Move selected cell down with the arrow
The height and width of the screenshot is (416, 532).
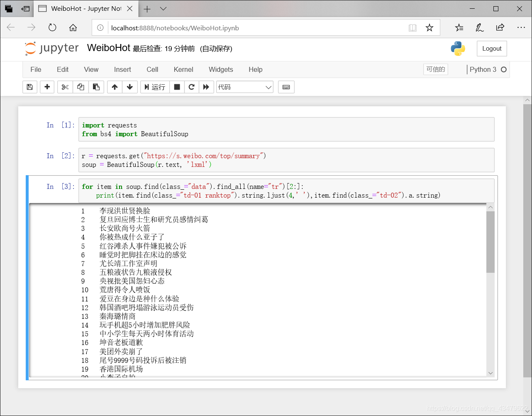tap(130, 87)
